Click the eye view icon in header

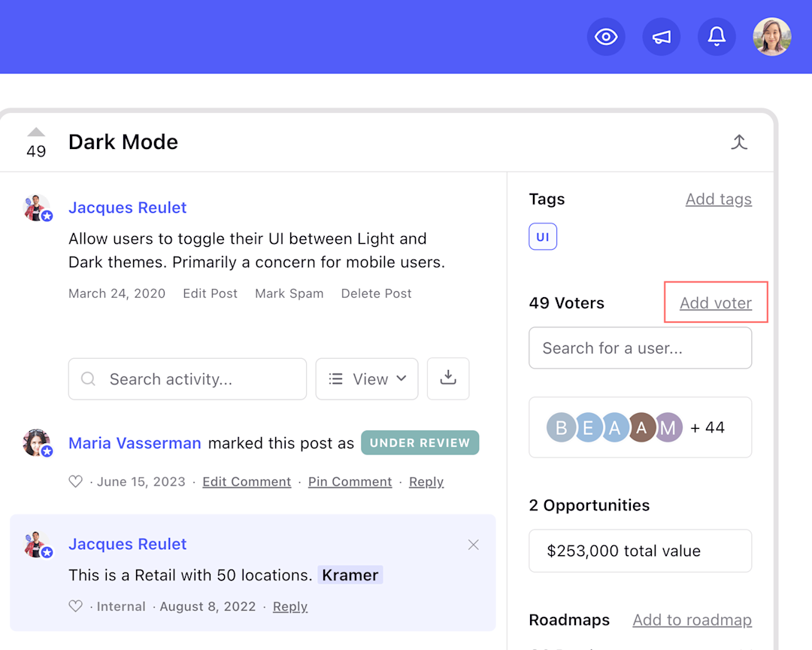point(605,37)
